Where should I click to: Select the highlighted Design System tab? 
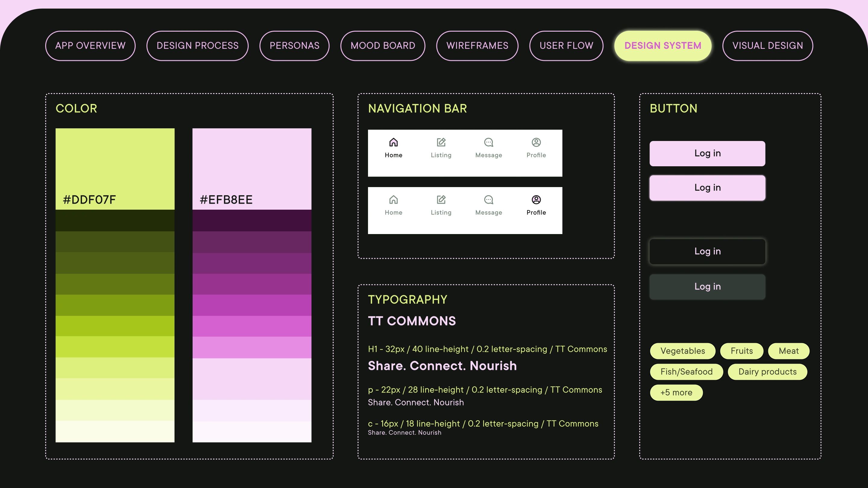(663, 46)
